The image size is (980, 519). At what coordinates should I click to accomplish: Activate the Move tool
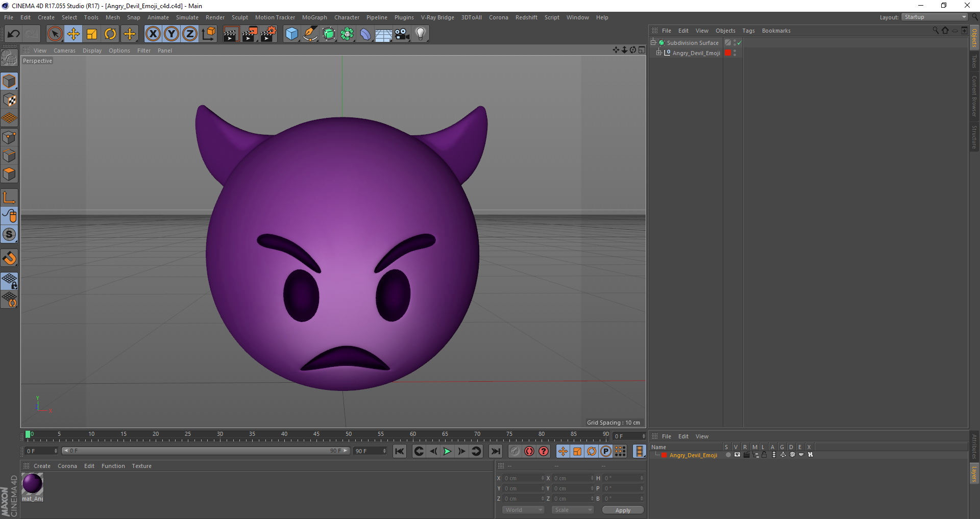point(73,34)
